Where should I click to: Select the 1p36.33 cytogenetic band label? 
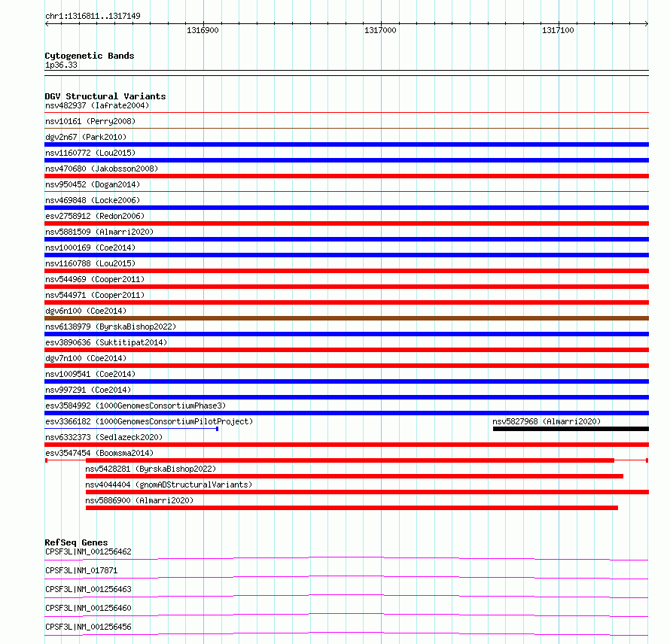pyautogui.click(x=61, y=65)
